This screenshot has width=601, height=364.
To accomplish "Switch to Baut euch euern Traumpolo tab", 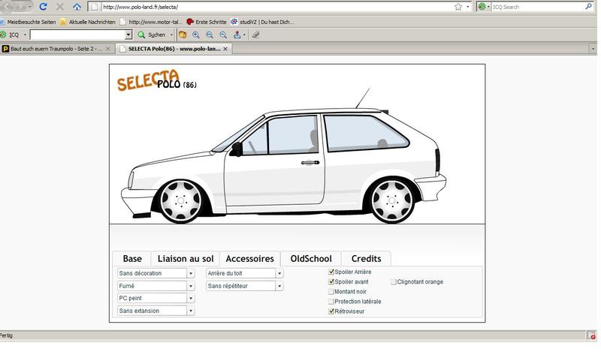I will coord(57,49).
